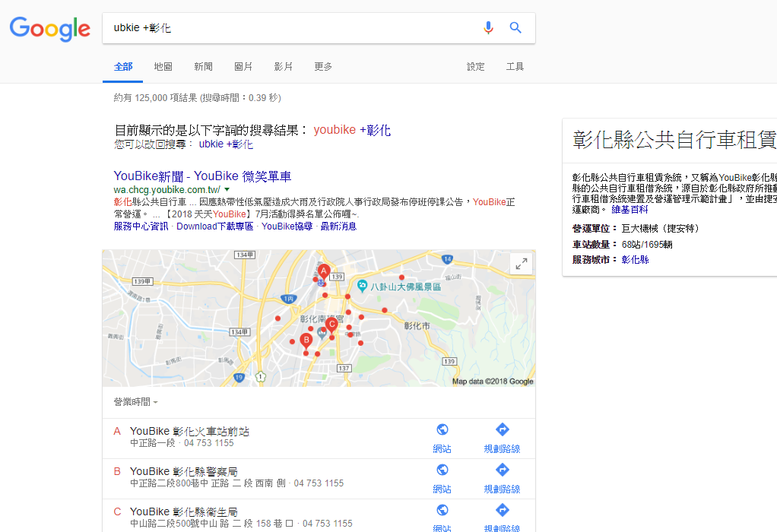The height and width of the screenshot is (532, 777).
Task: Open the 營業時間 hours filter dropdown
Action: (x=136, y=402)
